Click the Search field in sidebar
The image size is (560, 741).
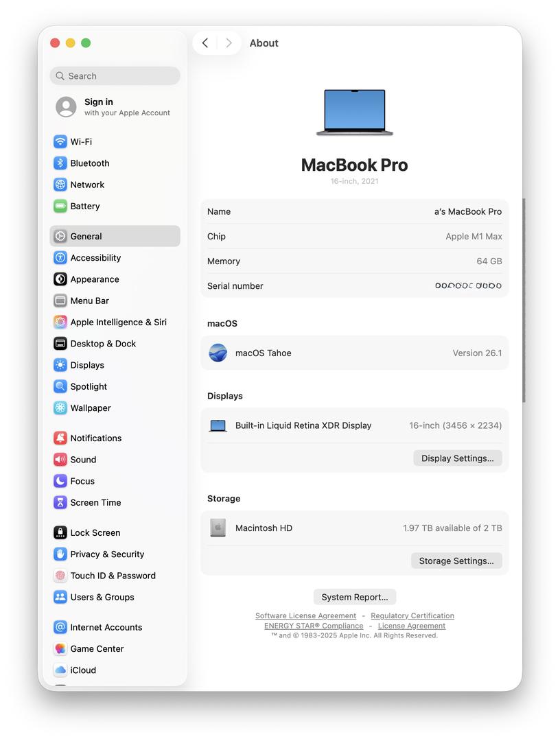click(x=115, y=76)
